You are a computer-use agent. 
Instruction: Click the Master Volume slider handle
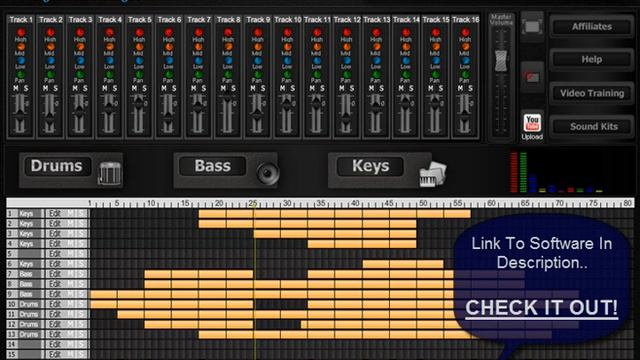501,61
